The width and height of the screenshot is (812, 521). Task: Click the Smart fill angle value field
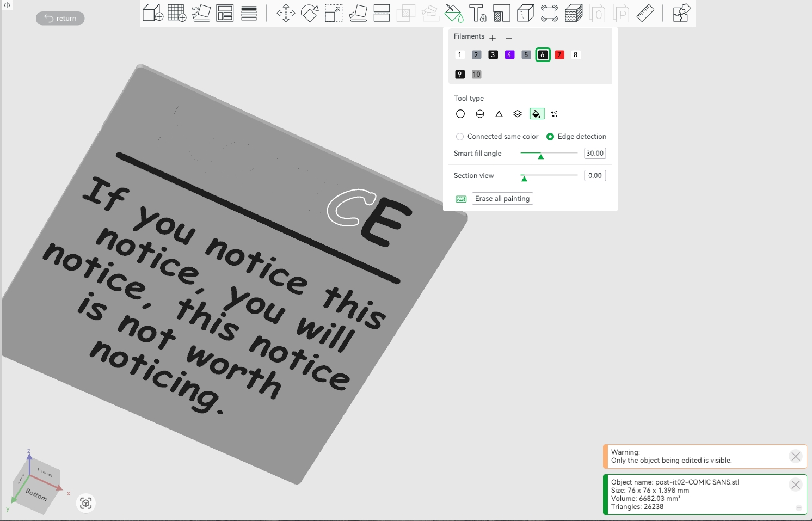595,154
